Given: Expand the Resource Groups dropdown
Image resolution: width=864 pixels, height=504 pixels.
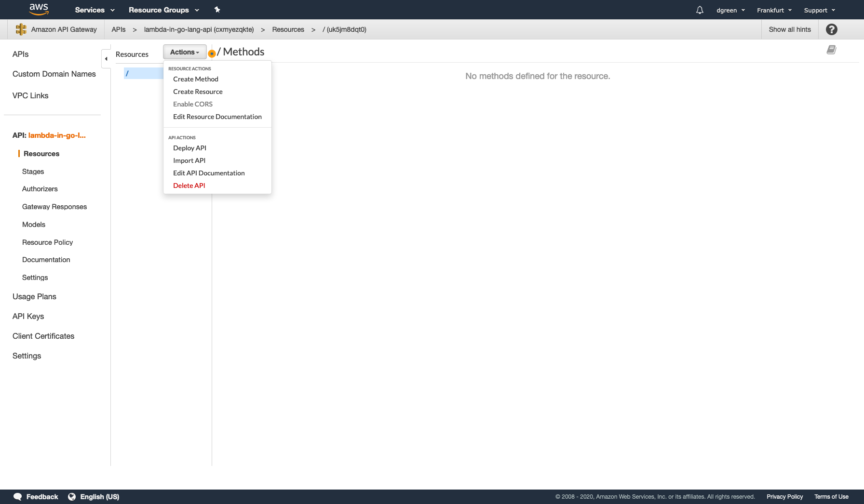Looking at the screenshot, I should pyautogui.click(x=164, y=10).
